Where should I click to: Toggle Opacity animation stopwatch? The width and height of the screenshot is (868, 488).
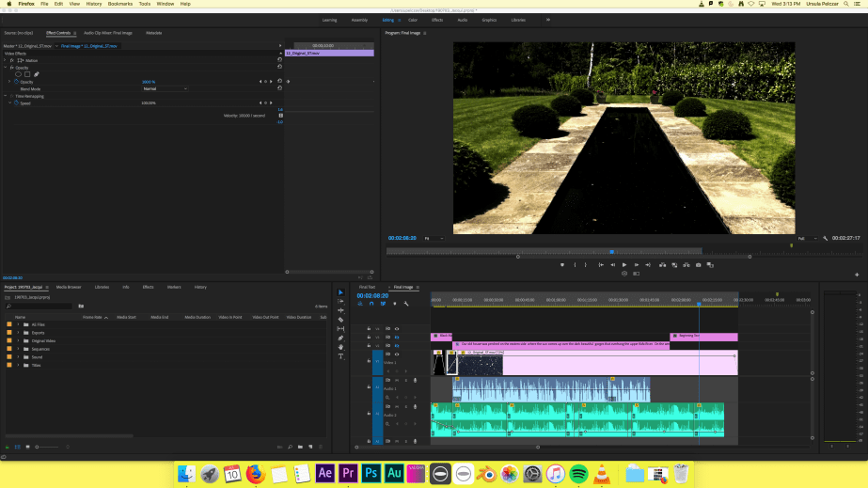click(15, 82)
